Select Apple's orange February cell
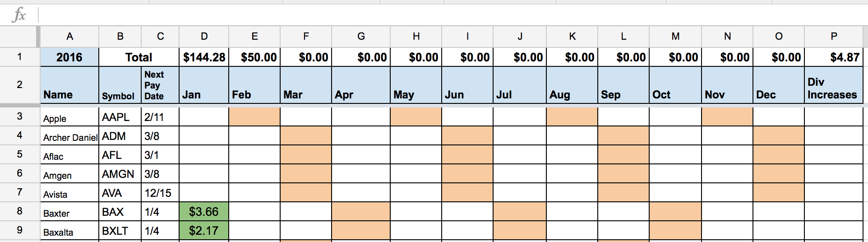 point(254,117)
